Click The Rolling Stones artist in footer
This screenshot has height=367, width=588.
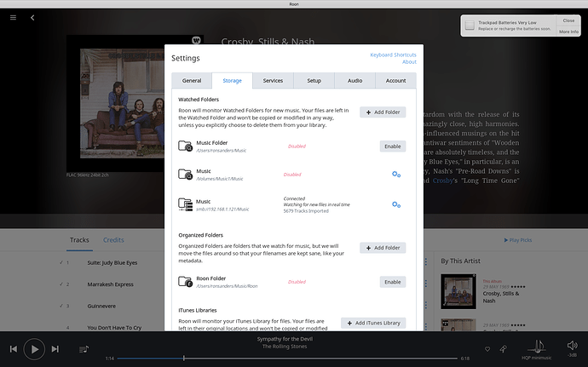(x=285, y=347)
